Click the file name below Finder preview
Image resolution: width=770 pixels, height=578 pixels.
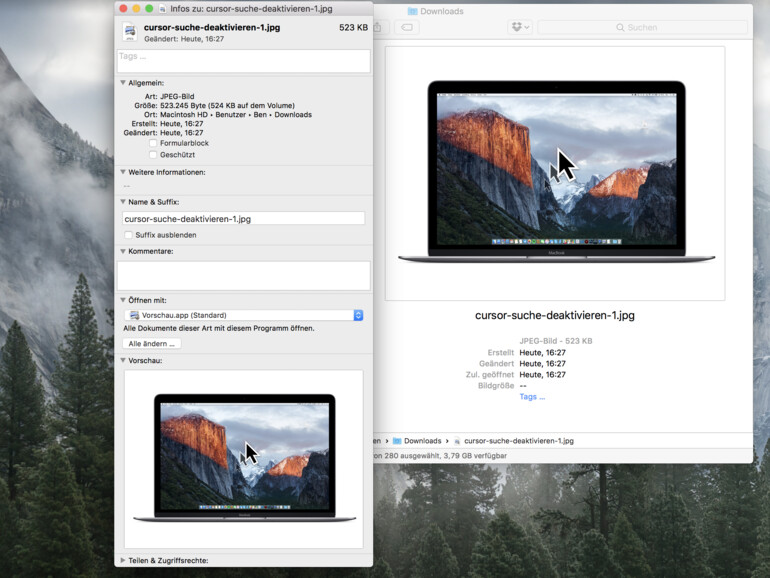555,315
